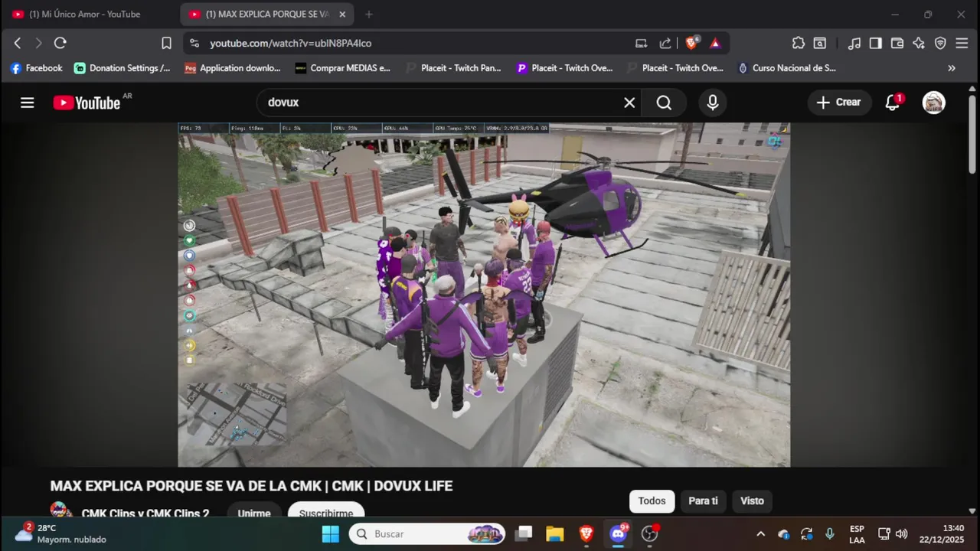Bookmark this page with the bookmark icon
Viewport: 980px width, 551px height.
166,43
